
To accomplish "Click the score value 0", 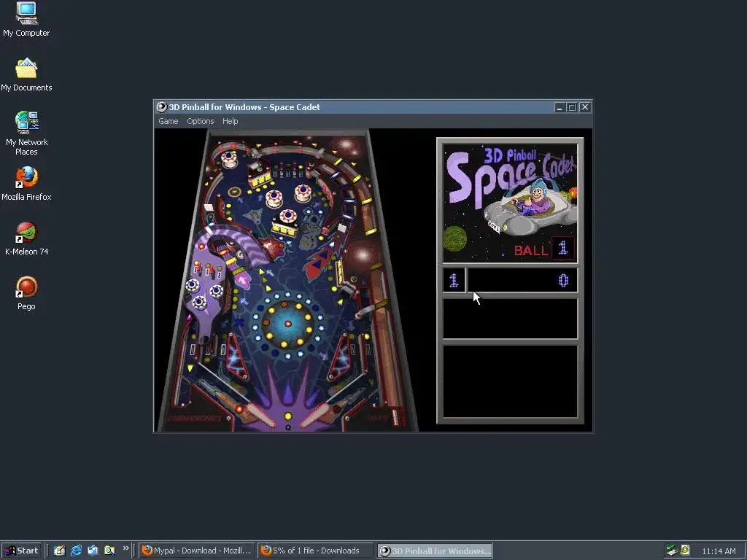I will 563,281.
